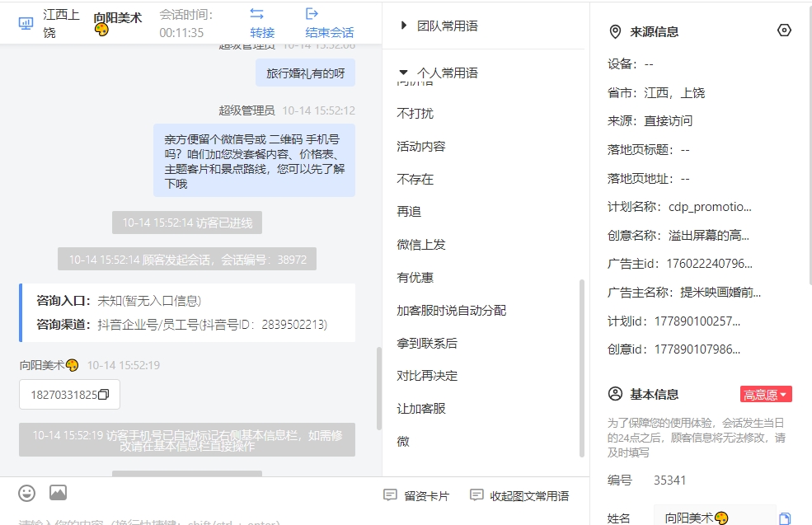Open the 高意愿 intent dropdown
Screen dimensions: 812x525
[766, 395]
